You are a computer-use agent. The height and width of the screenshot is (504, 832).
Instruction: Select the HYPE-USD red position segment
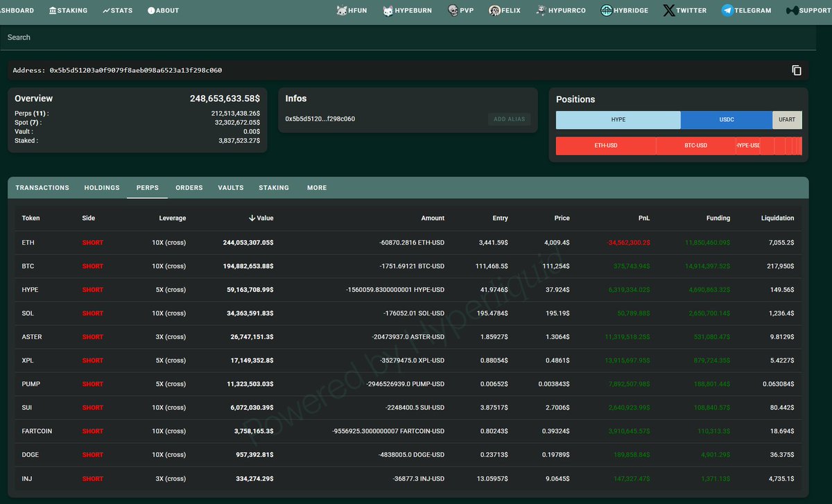point(748,146)
